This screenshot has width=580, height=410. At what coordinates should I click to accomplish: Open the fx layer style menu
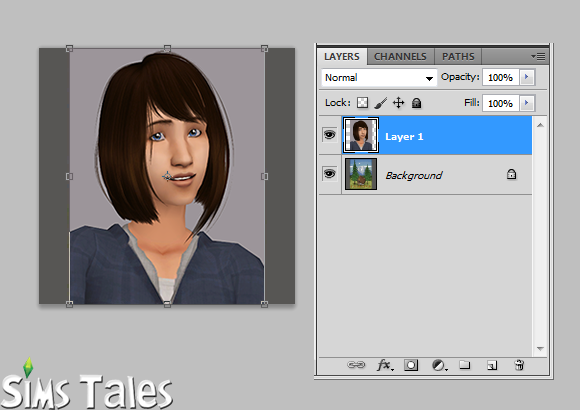[385, 365]
